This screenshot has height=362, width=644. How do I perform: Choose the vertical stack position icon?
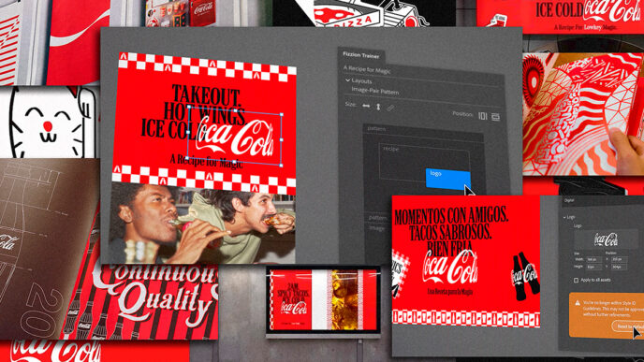point(496,117)
